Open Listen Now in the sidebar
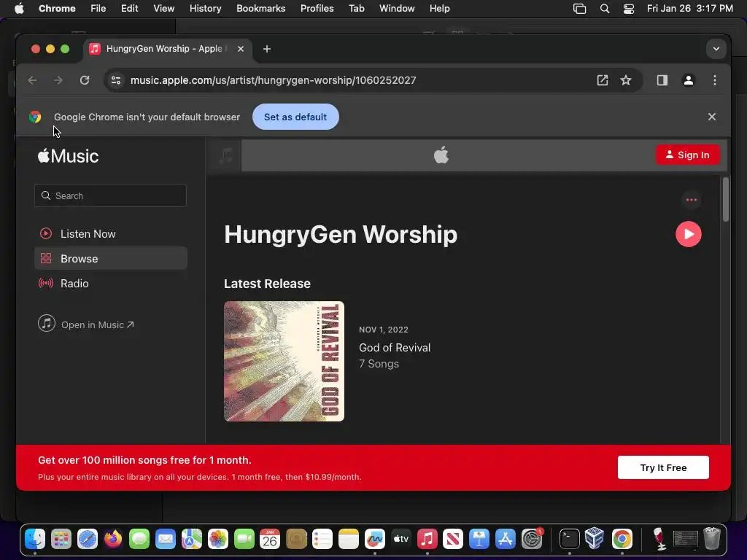 coord(111,234)
